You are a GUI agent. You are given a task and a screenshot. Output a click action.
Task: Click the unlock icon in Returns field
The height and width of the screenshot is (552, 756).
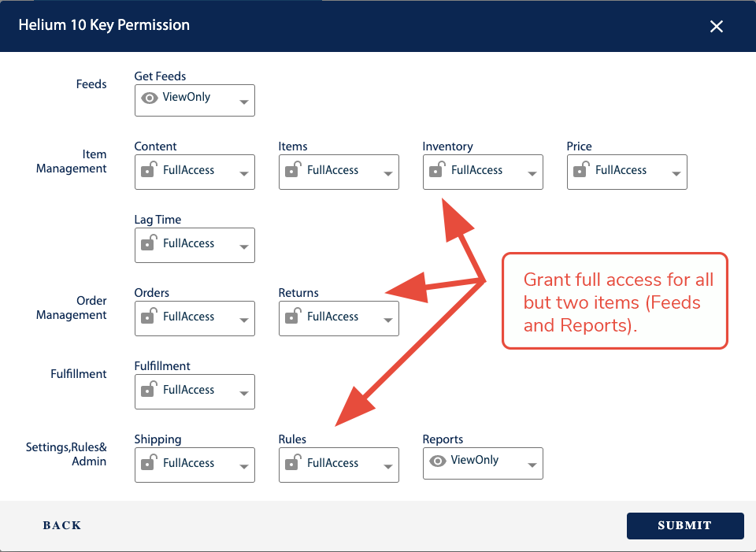coord(291,316)
